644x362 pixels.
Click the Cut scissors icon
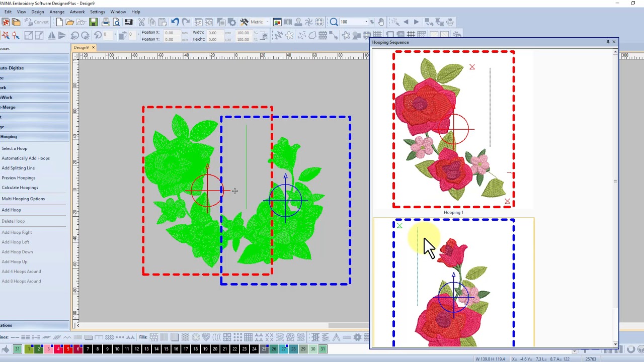click(x=141, y=22)
